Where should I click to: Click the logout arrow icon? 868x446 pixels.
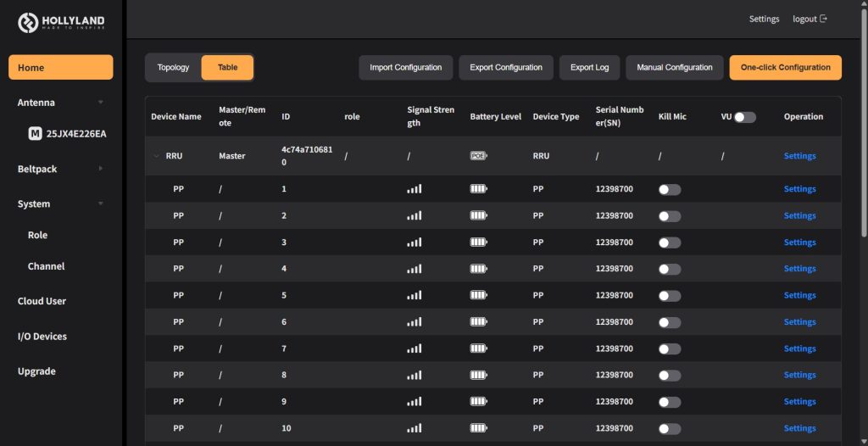coord(823,19)
